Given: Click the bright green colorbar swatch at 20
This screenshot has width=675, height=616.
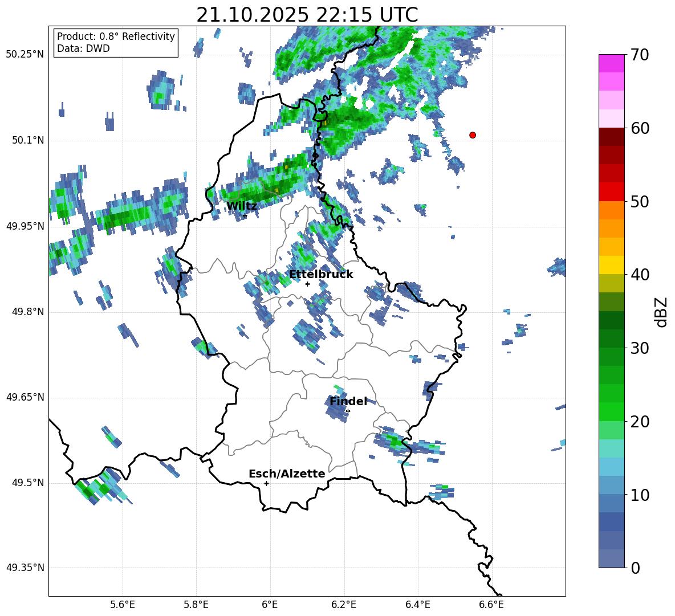Looking at the screenshot, I should pos(611,411).
